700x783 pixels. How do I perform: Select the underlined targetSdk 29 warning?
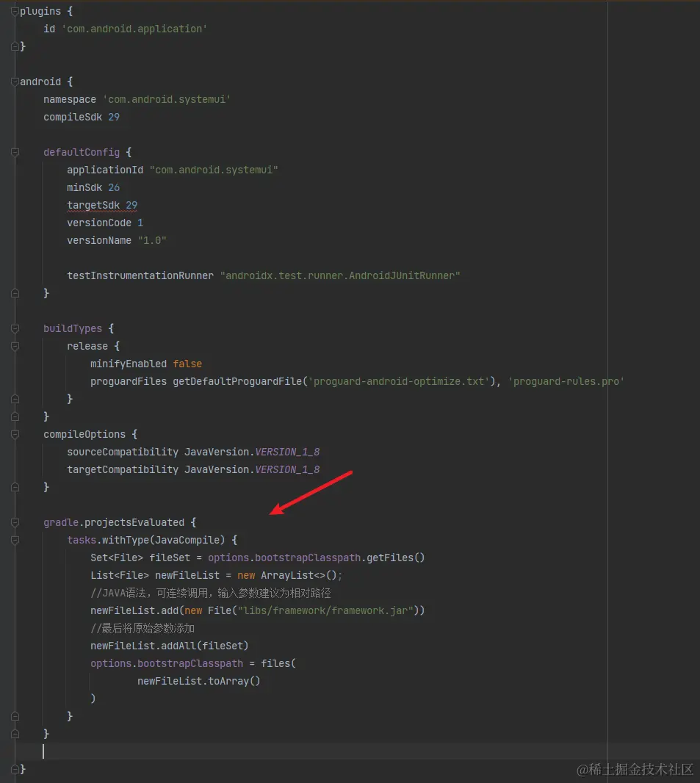[102, 205]
